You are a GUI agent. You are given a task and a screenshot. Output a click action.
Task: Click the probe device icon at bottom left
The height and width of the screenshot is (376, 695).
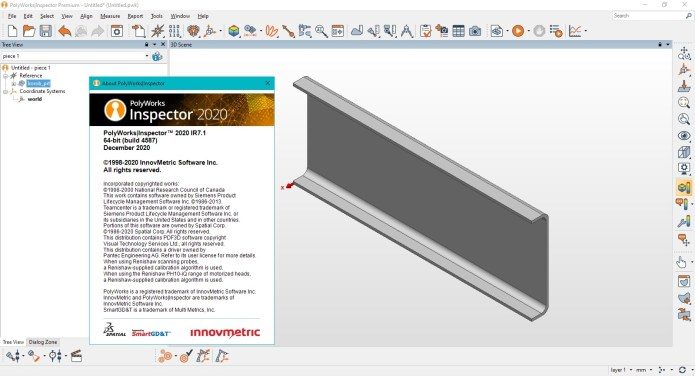[x=12, y=356]
